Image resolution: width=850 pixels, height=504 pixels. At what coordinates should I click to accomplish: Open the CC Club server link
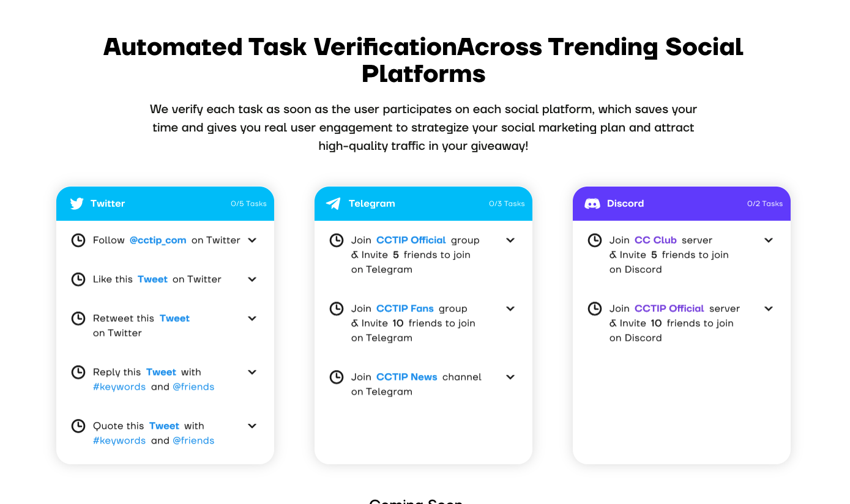pyautogui.click(x=655, y=240)
